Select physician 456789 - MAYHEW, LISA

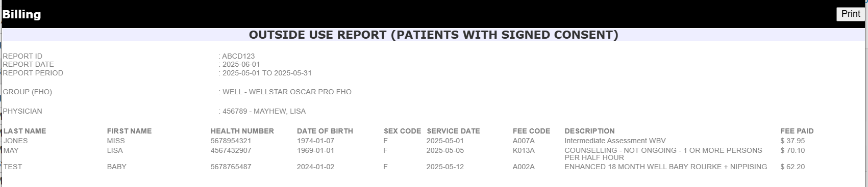(x=264, y=111)
